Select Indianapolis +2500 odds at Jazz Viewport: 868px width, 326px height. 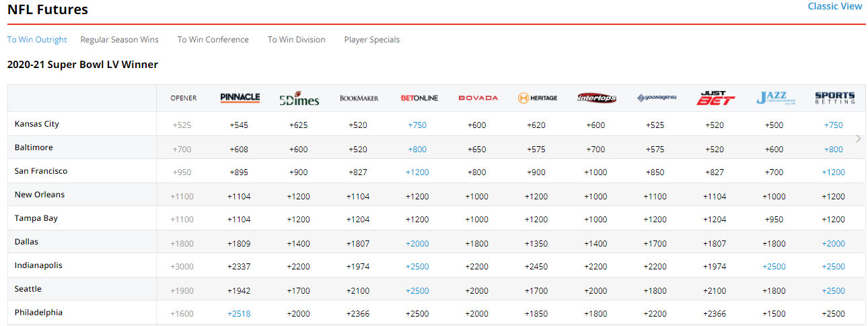(774, 267)
